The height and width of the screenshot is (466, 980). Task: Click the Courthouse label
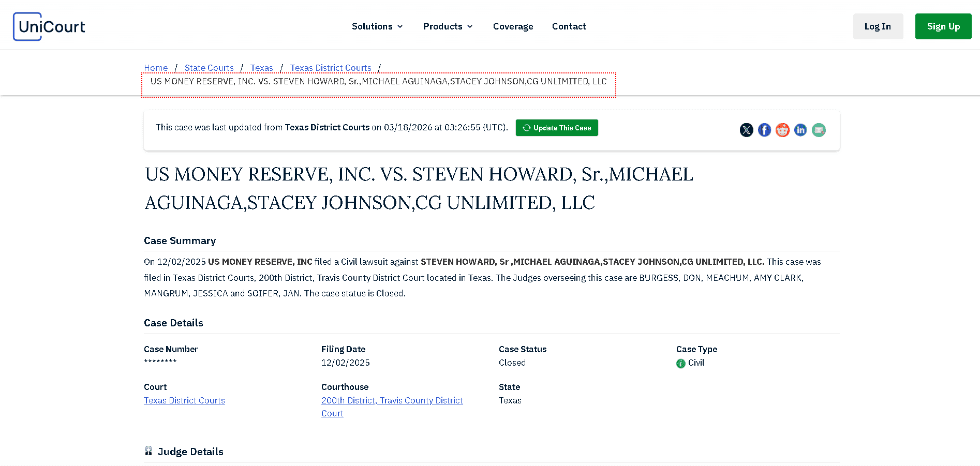click(345, 387)
